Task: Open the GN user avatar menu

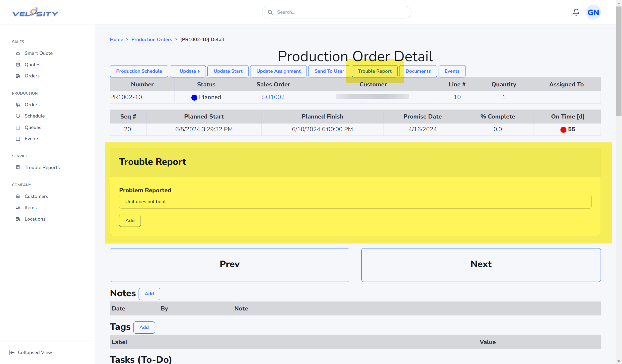Action: [593, 12]
